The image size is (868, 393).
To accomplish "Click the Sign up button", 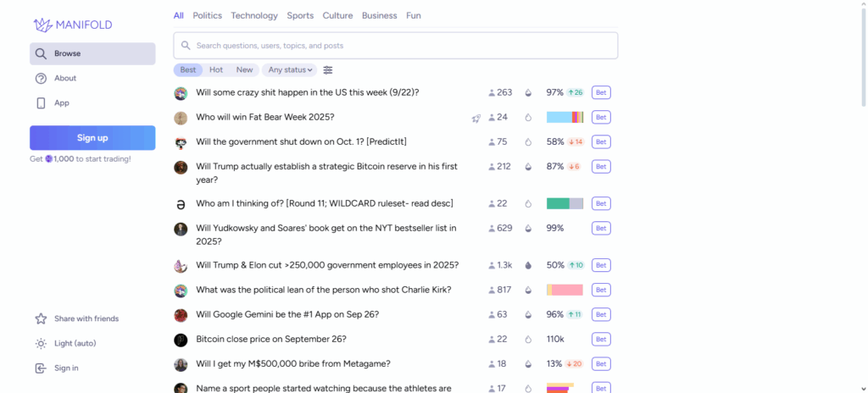I will pos(92,138).
